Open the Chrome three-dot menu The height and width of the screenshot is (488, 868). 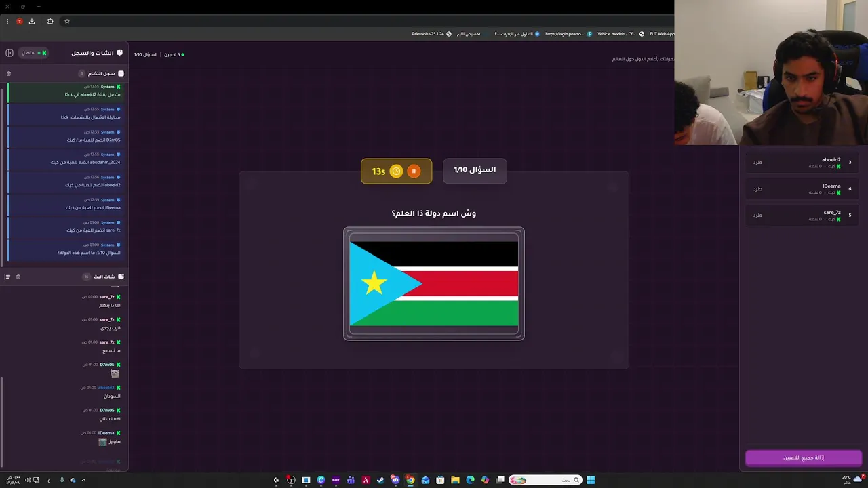(x=7, y=22)
